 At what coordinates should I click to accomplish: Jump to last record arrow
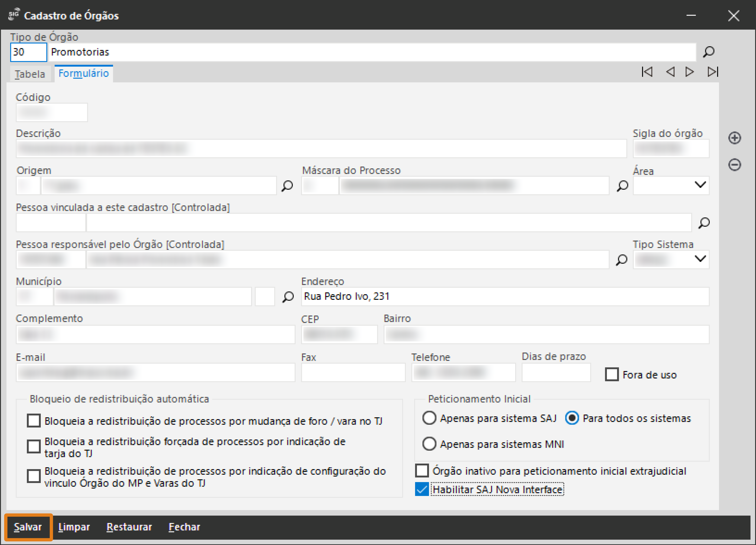713,72
